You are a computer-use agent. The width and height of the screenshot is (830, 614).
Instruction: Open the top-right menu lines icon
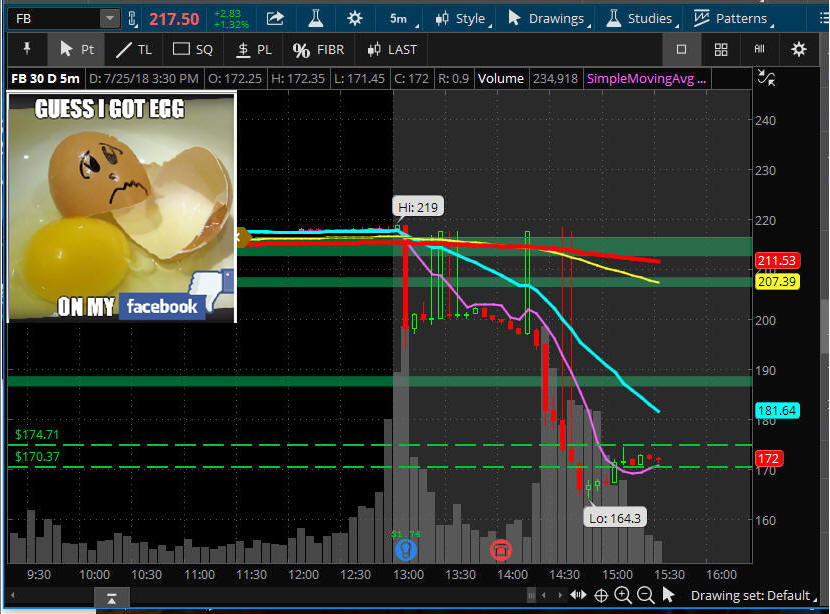(x=824, y=19)
